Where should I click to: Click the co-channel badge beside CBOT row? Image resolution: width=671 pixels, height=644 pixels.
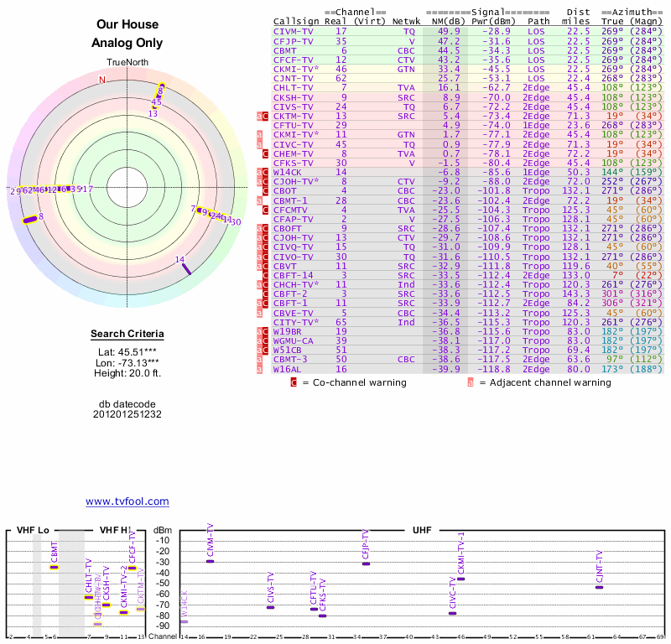click(265, 191)
